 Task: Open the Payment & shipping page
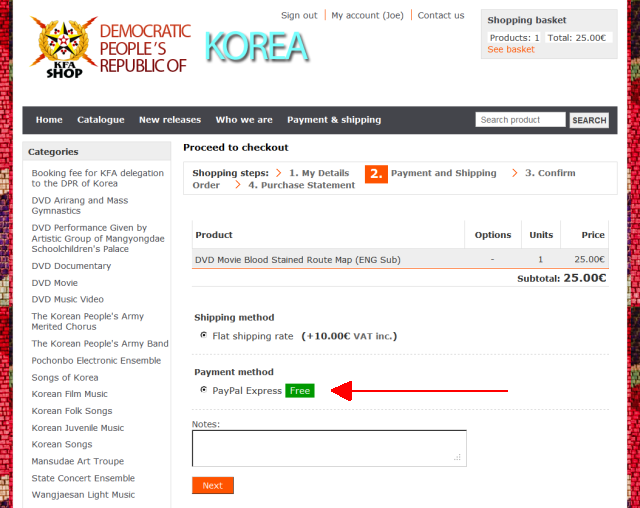(x=334, y=120)
